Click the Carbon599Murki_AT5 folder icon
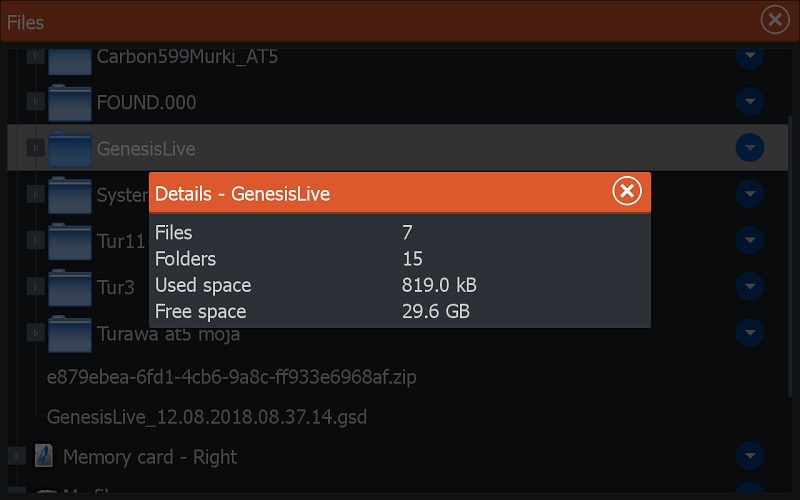800x500 pixels. coord(70,58)
